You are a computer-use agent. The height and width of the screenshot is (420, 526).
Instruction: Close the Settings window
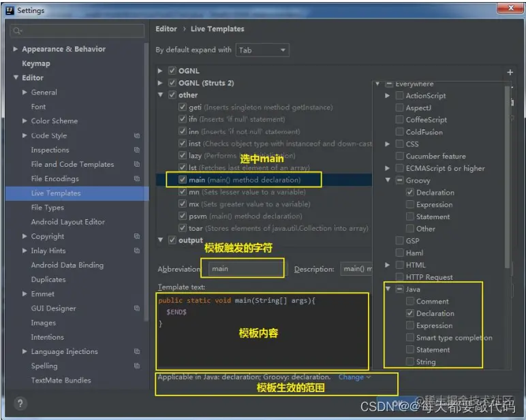point(510,7)
